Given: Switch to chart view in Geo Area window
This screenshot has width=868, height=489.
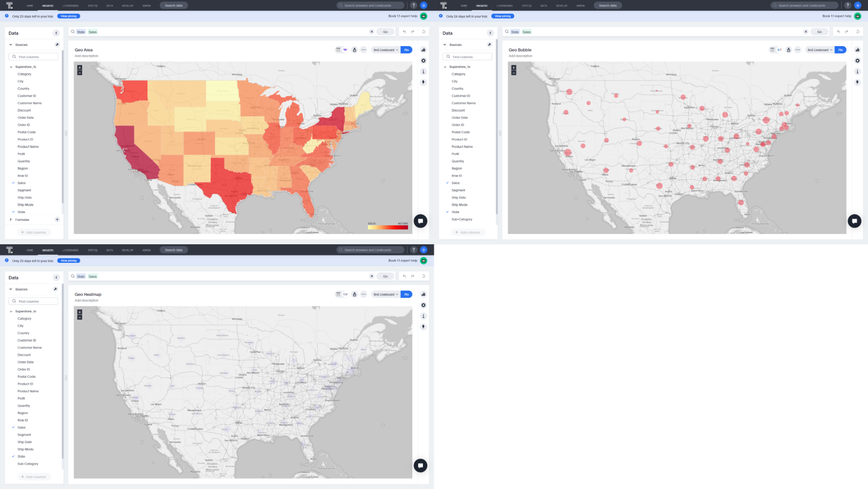Looking at the screenshot, I should [x=345, y=50].
